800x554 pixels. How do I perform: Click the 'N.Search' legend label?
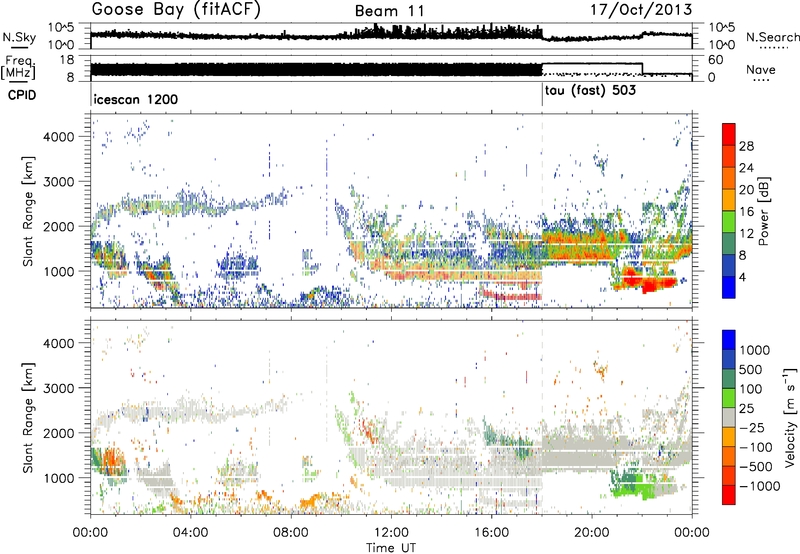pyautogui.click(x=772, y=37)
